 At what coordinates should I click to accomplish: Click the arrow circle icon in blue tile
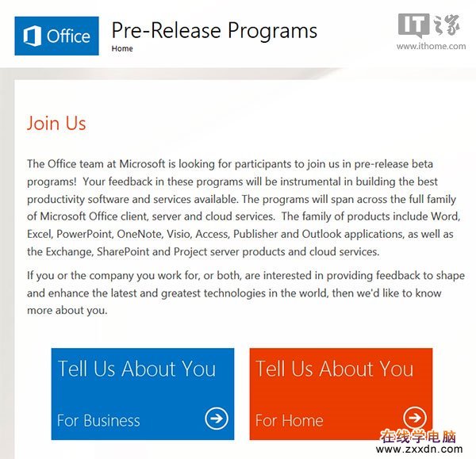[x=217, y=419]
